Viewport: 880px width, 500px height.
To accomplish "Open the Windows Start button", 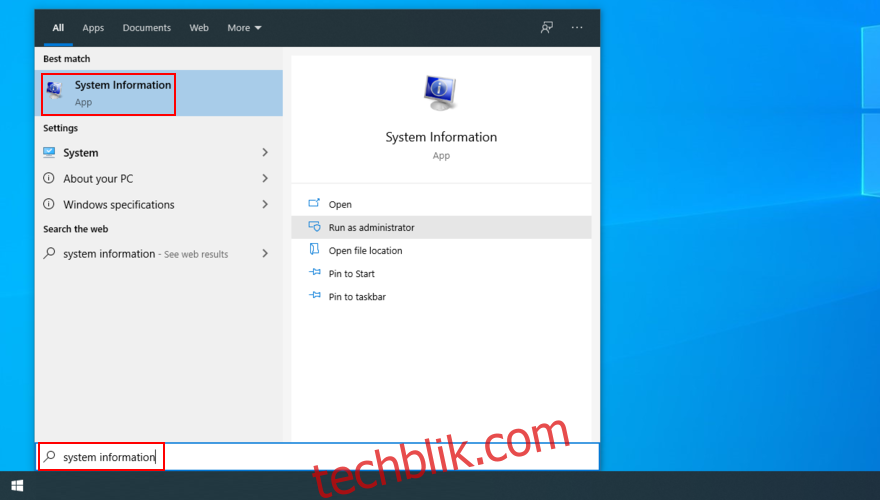I will pyautogui.click(x=17, y=485).
